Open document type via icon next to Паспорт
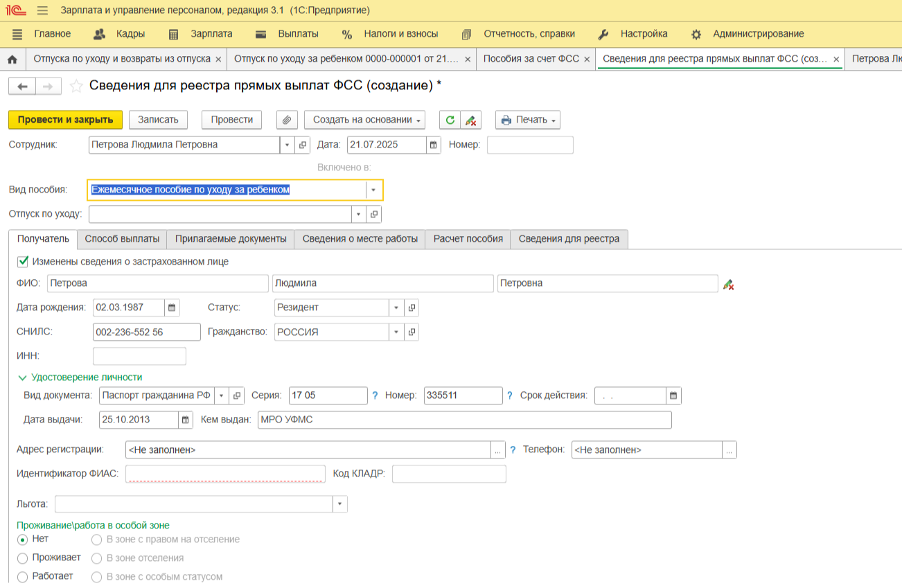Viewport: 902px width, 588px height. click(237, 395)
